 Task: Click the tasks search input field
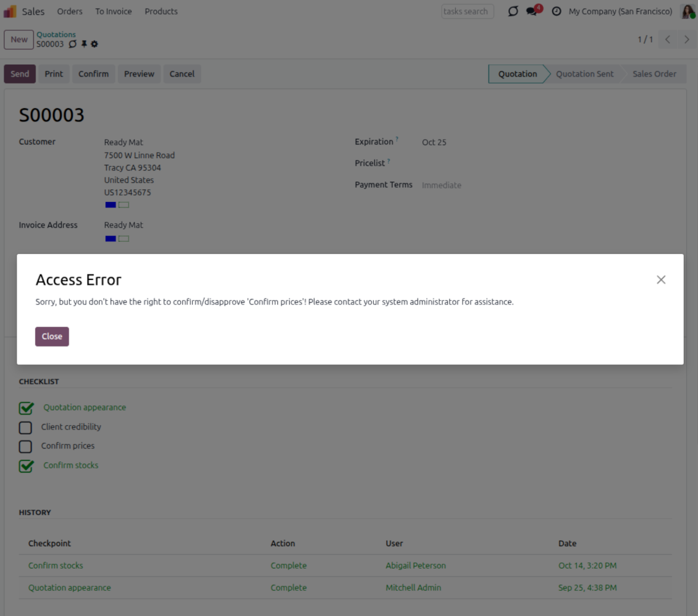tap(467, 11)
